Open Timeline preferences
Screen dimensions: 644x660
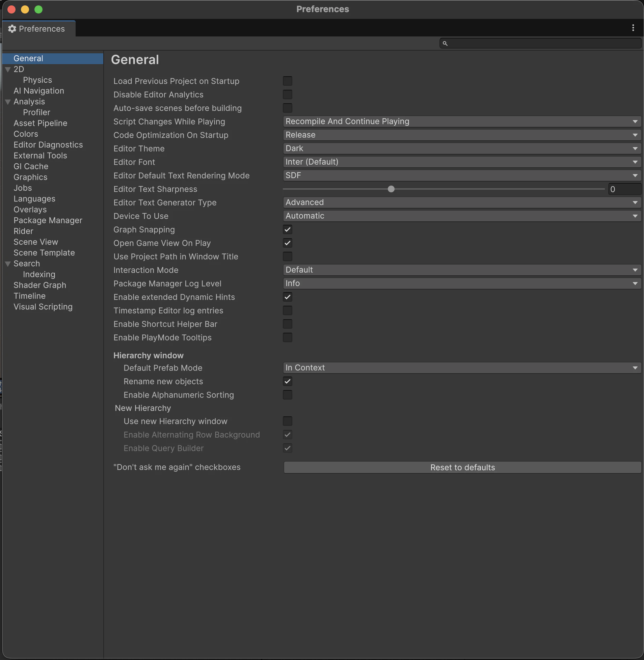29,297
